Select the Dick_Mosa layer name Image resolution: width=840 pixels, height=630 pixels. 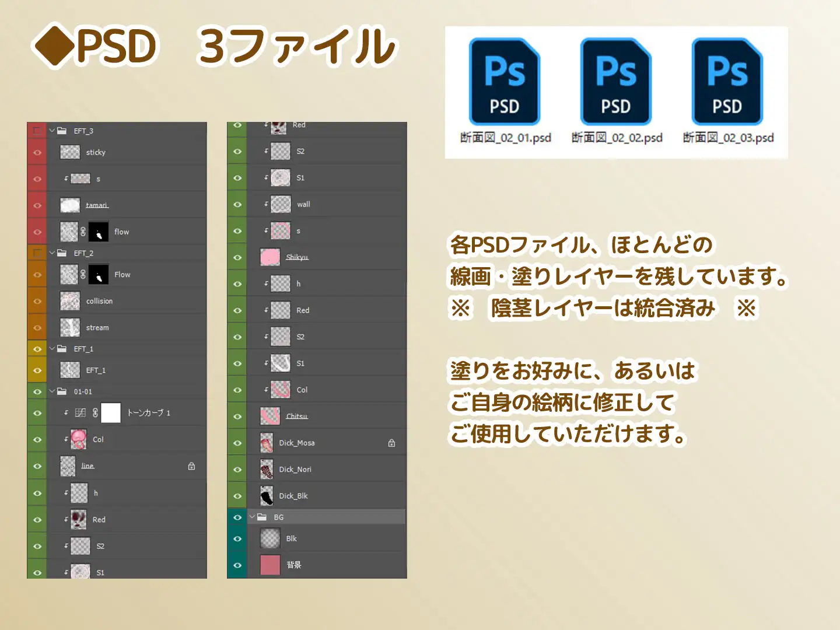(297, 443)
